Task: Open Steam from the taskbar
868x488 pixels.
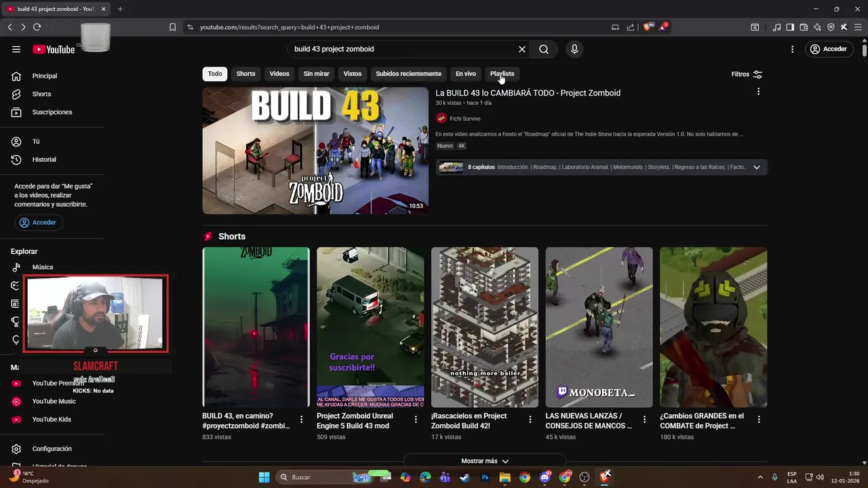Action: pyautogui.click(x=465, y=477)
